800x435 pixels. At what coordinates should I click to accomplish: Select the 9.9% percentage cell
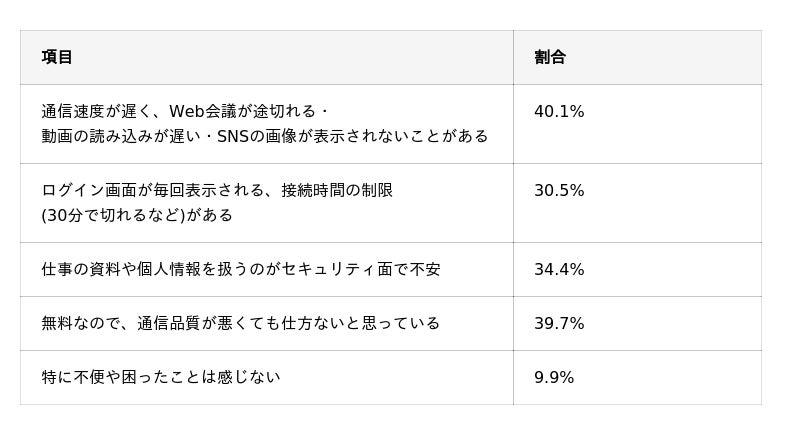click(x=554, y=378)
